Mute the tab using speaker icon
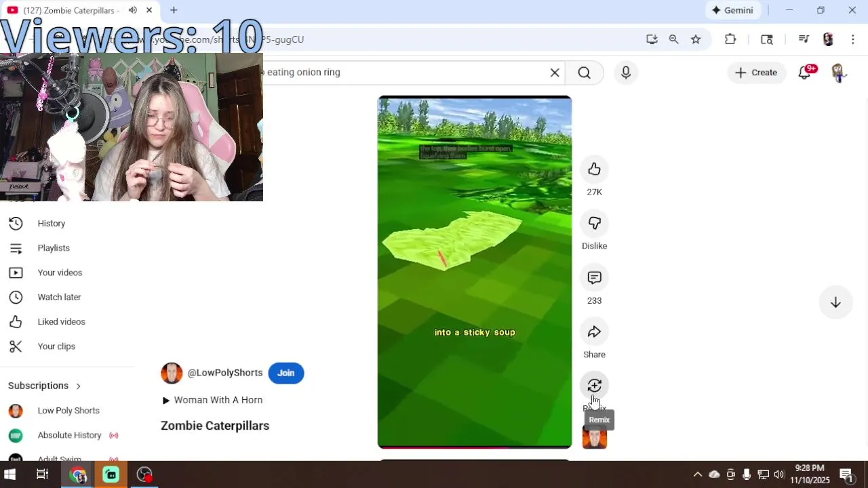The width and height of the screenshot is (868, 488). (x=132, y=10)
